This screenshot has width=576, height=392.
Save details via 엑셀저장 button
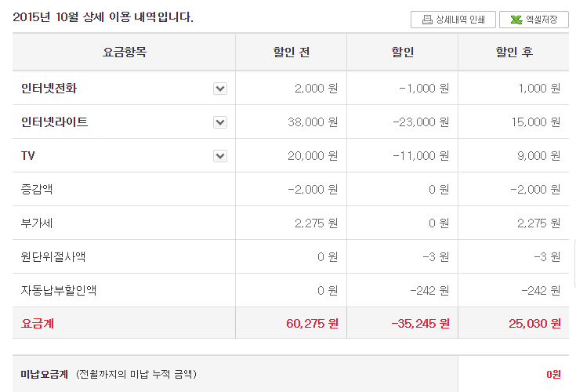coord(534,20)
